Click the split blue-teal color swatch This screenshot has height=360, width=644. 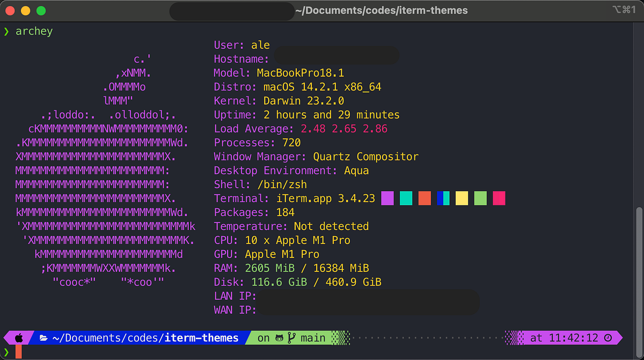(x=443, y=198)
